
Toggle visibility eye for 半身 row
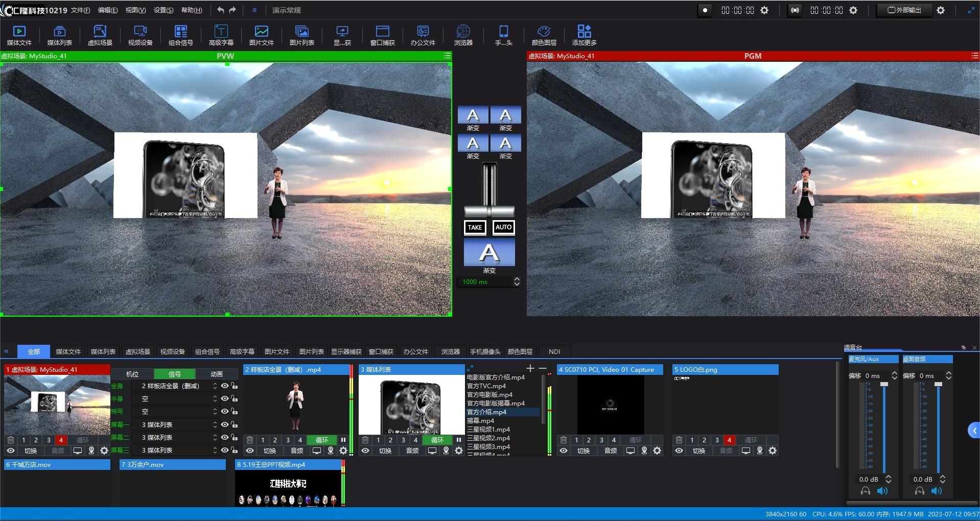click(x=224, y=398)
